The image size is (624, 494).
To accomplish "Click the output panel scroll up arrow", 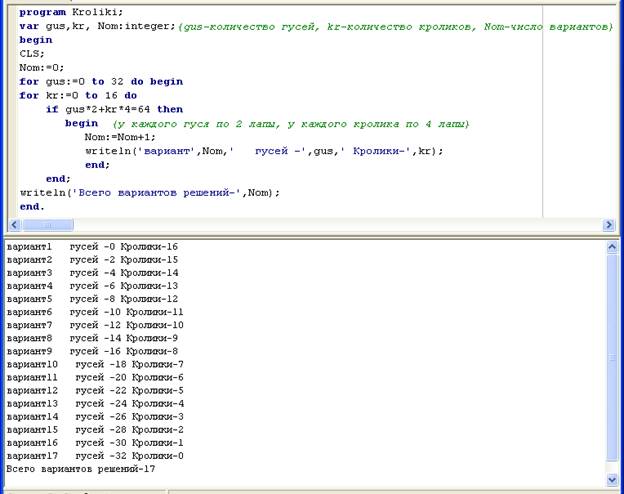I will point(612,247).
